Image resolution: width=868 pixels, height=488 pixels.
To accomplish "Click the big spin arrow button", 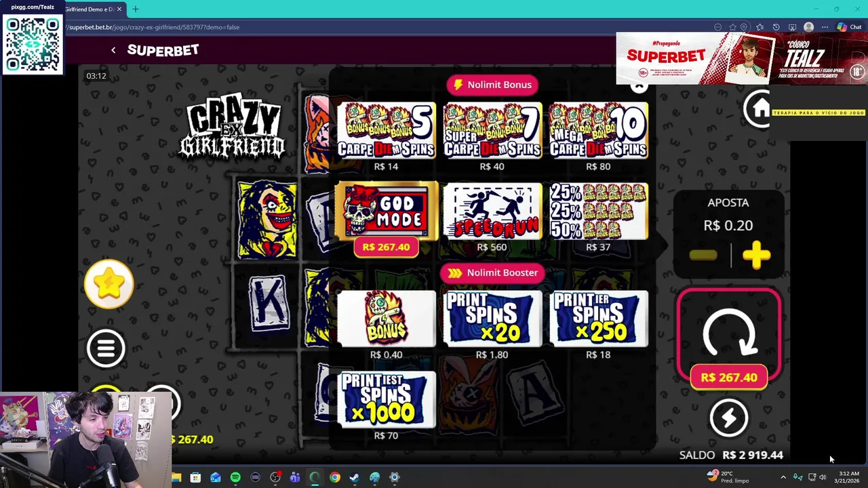I will point(729,332).
